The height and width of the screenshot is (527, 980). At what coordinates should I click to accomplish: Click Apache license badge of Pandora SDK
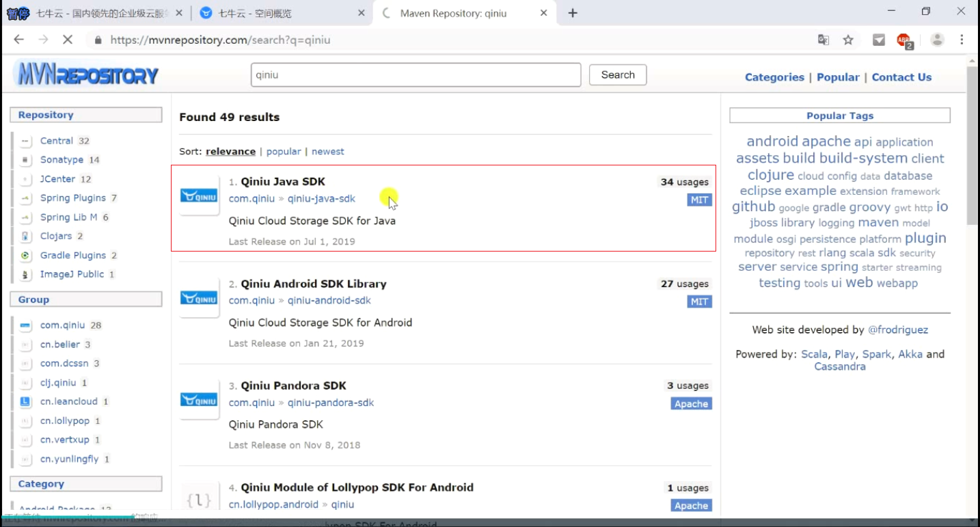(691, 403)
